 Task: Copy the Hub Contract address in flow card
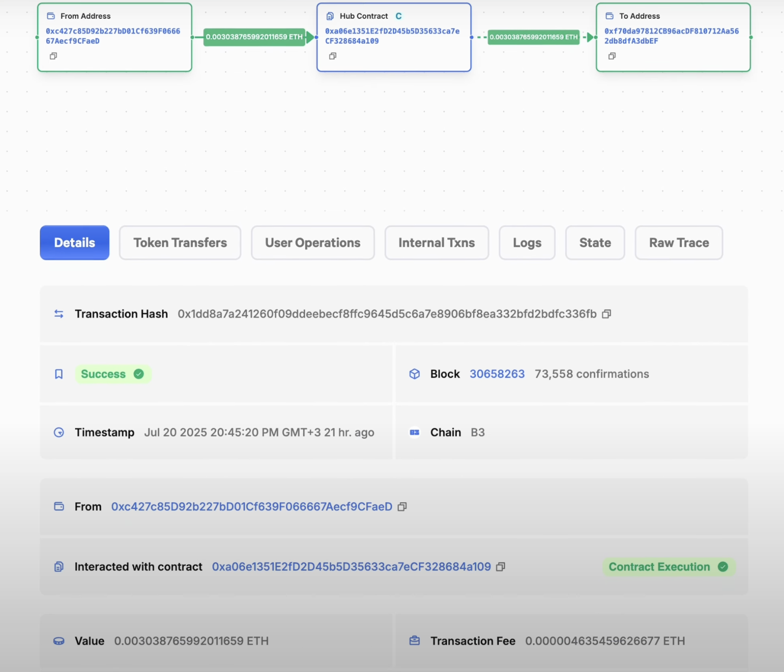[333, 56]
